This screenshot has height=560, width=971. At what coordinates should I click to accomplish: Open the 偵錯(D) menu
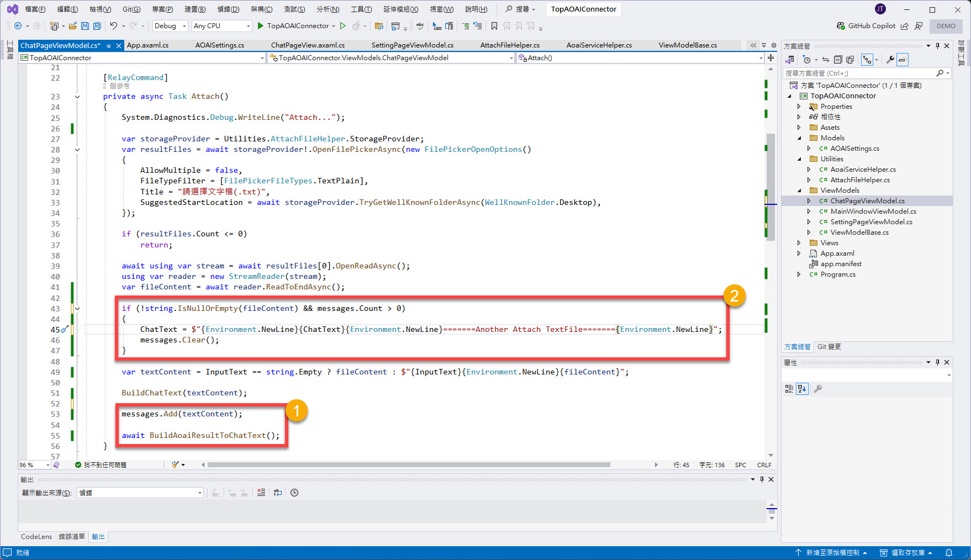click(x=228, y=9)
